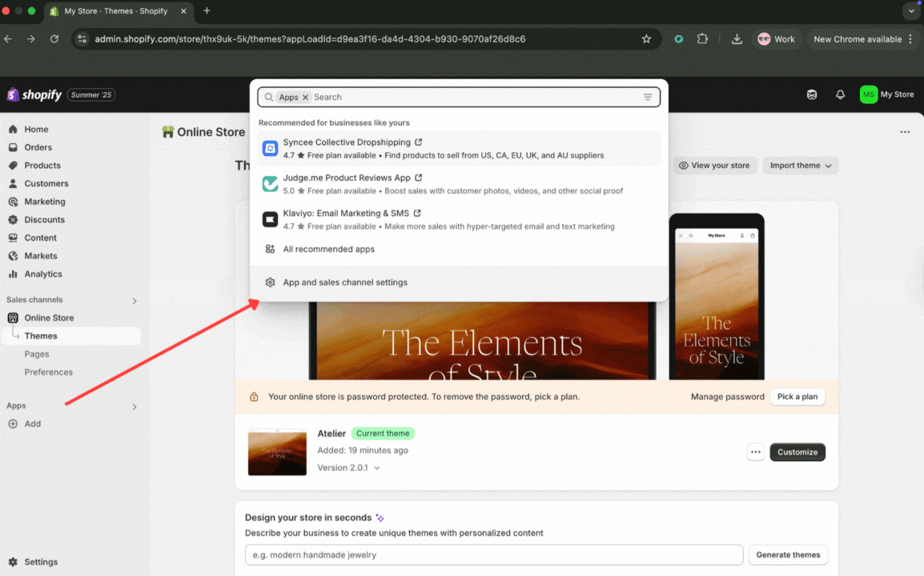Click the Pick a plan button
This screenshot has height=576, width=924.
tap(797, 397)
